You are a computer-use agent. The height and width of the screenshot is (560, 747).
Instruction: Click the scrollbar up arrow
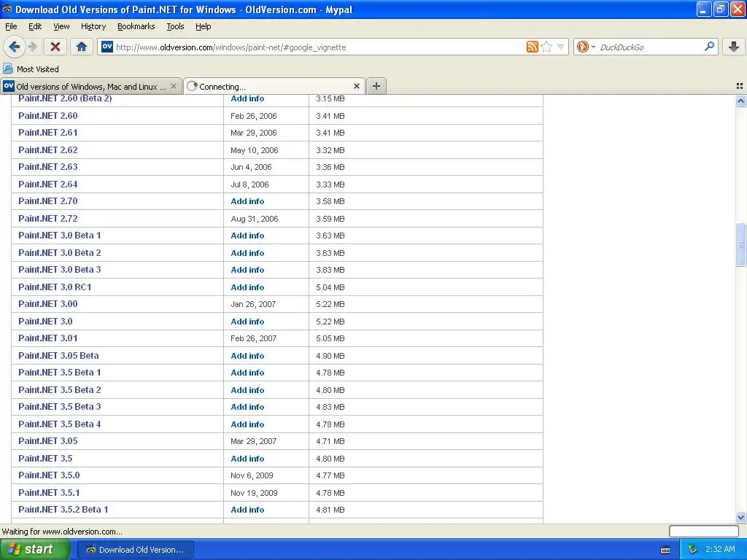coord(740,101)
